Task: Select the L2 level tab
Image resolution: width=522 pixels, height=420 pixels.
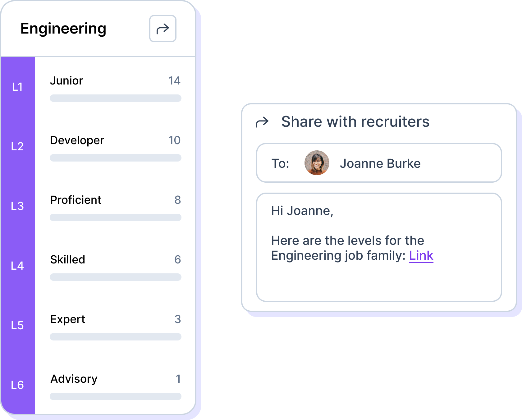Action: [17, 147]
